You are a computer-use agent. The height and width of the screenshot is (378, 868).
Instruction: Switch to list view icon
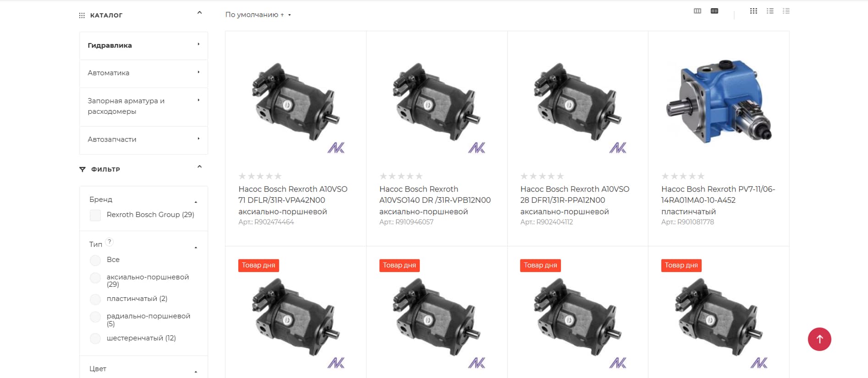coord(770,11)
